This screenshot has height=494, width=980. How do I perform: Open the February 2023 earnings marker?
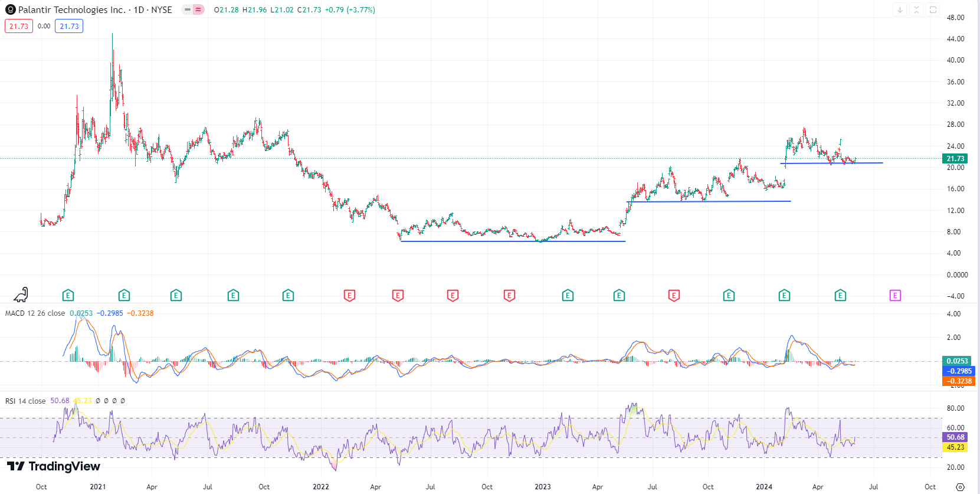[568, 295]
